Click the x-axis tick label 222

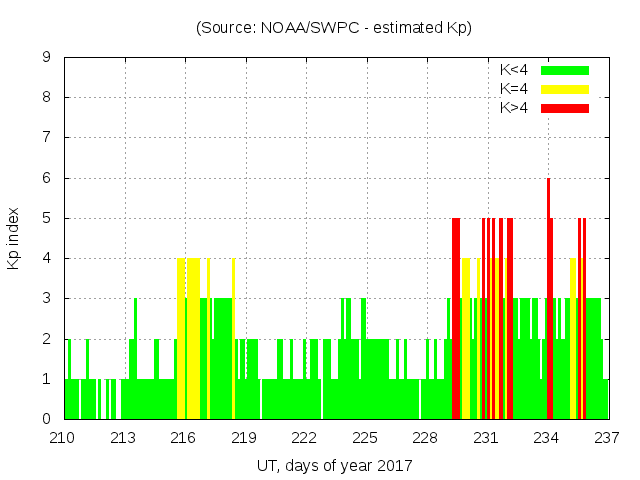[x=305, y=437]
